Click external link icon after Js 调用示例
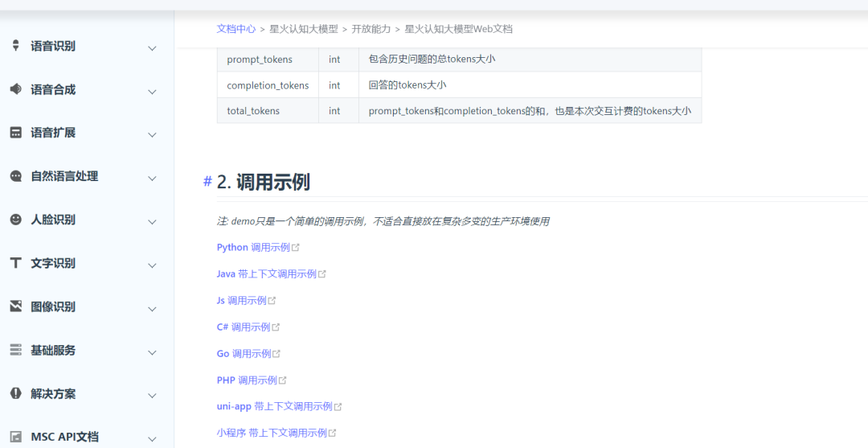The height and width of the screenshot is (448, 868). (x=272, y=301)
